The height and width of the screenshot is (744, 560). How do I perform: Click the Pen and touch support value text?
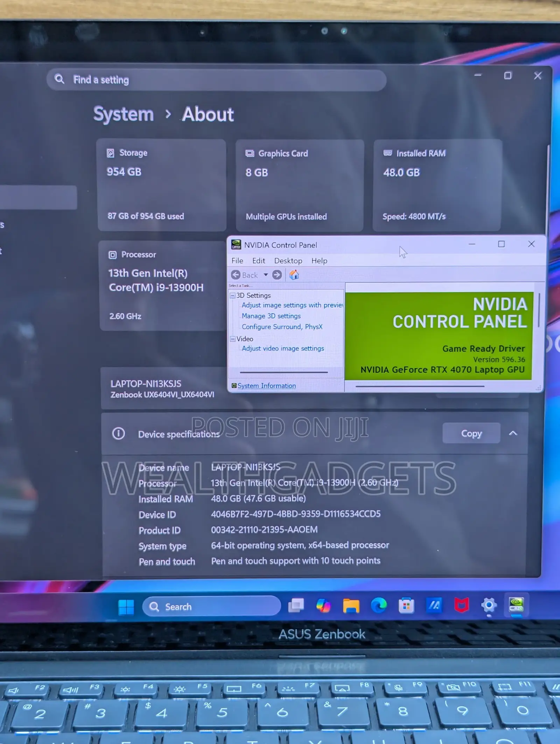(x=296, y=561)
